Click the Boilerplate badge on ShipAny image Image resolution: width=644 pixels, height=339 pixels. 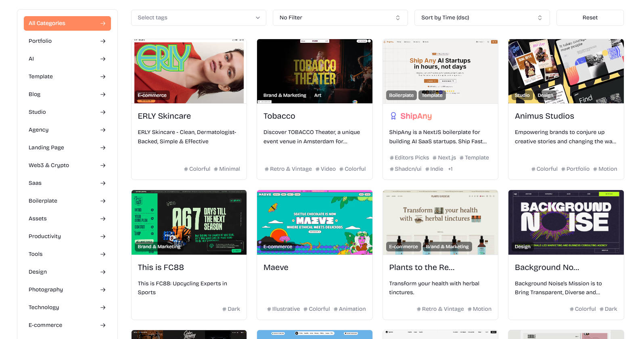[x=401, y=95]
